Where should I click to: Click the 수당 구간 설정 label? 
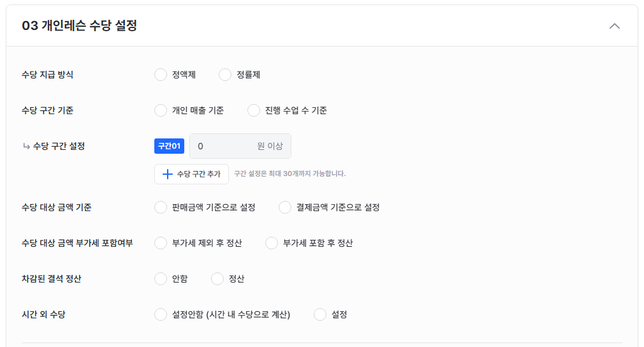59,146
